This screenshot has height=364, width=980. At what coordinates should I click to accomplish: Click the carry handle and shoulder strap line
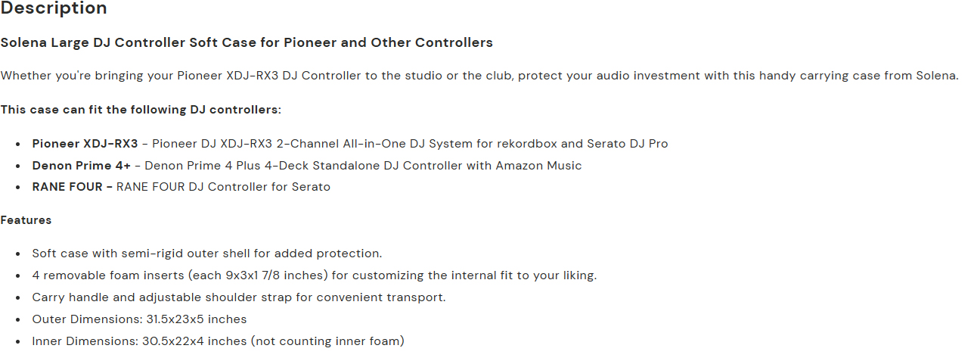[238, 297]
